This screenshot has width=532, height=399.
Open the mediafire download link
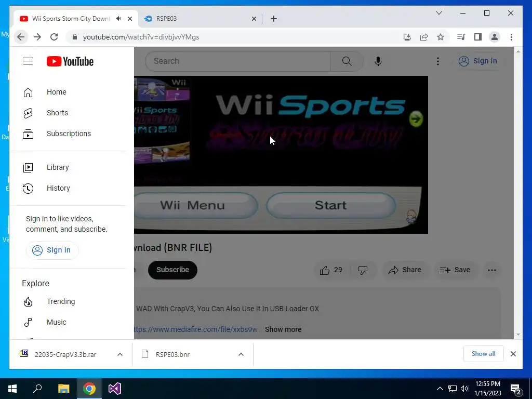197,329
